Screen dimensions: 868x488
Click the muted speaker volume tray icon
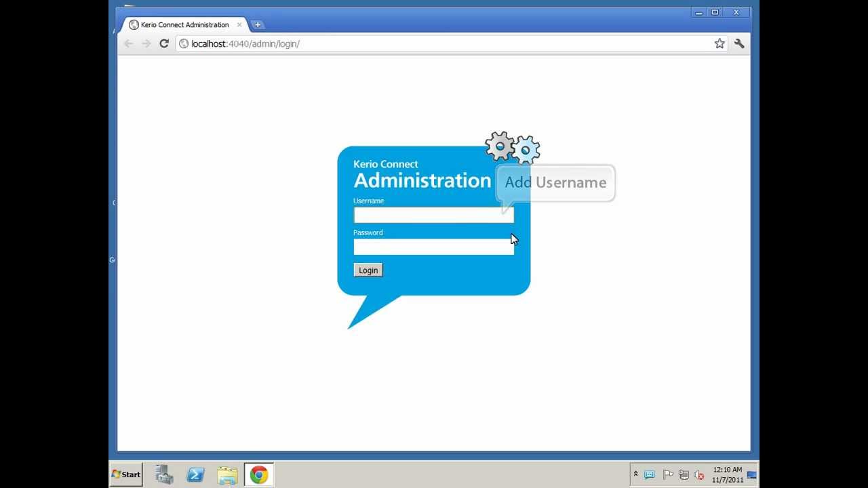[699, 474]
